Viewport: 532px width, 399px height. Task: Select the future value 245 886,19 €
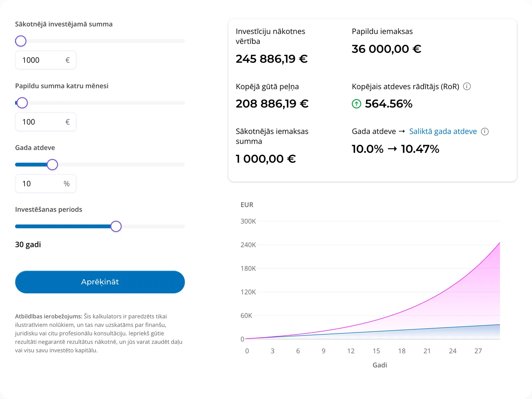(x=272, y=59)
